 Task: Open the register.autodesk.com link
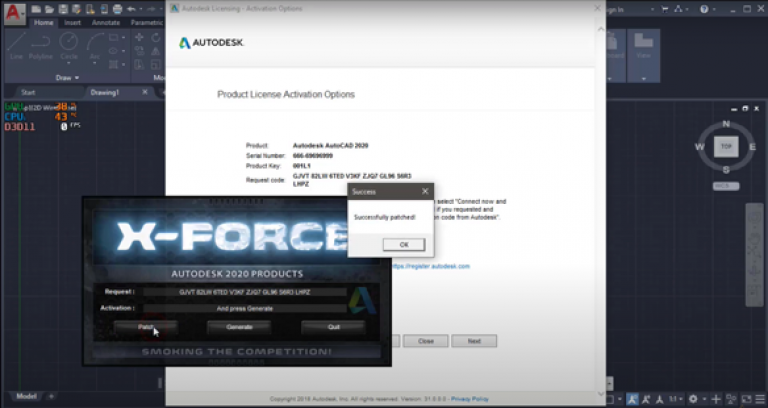click(x=431, y=266)
